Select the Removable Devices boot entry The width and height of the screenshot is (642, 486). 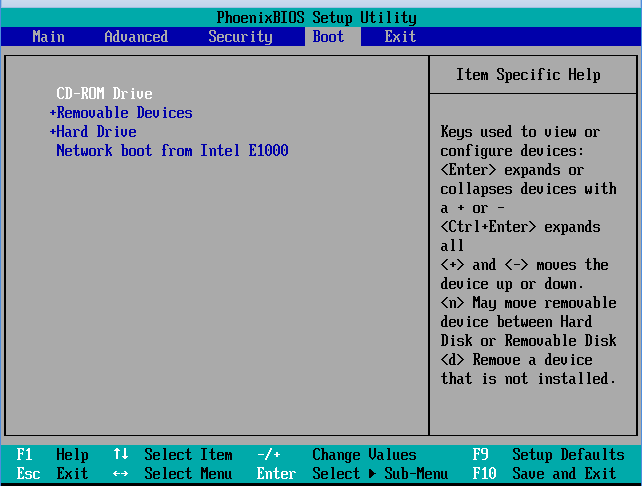click(x=124, y=113)
